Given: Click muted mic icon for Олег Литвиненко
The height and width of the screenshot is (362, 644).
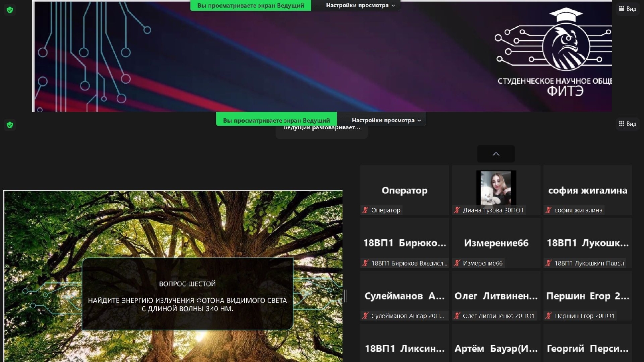Looking at the screenshot, I should [457, 316].
